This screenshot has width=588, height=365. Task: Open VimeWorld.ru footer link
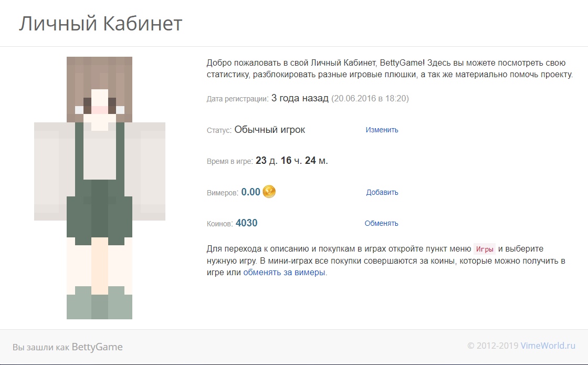pyautogui.click(x=548, y=346)
